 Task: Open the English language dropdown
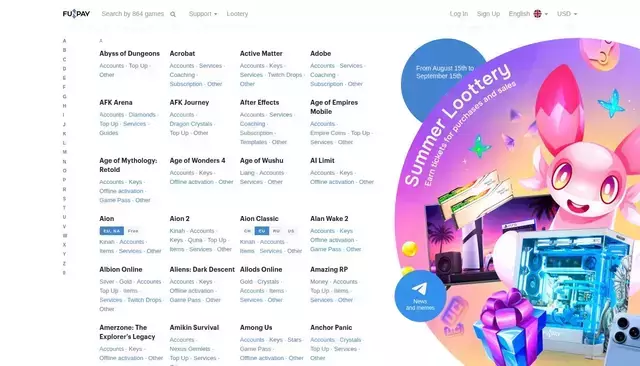pyautogui.click(x=528, y=14)
